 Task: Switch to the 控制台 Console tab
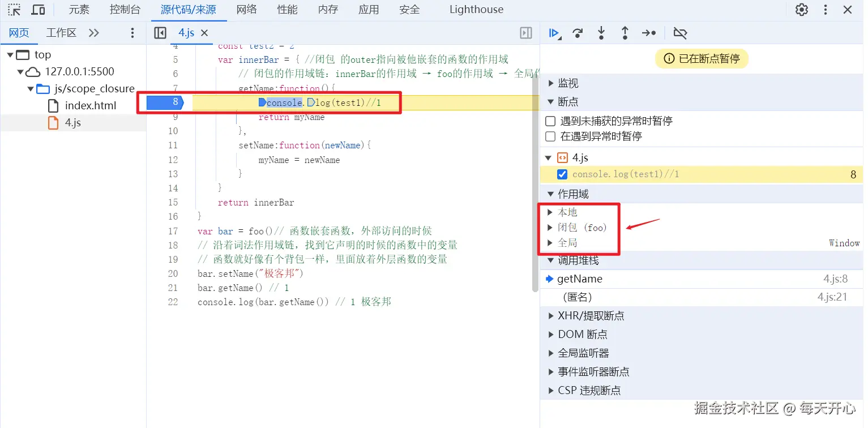(125, 10)
